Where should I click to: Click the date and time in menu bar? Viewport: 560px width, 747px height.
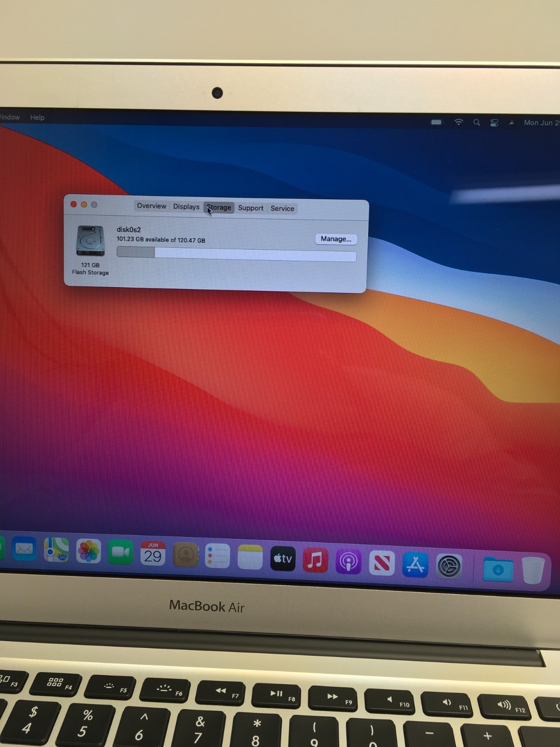tap(541, 123)
